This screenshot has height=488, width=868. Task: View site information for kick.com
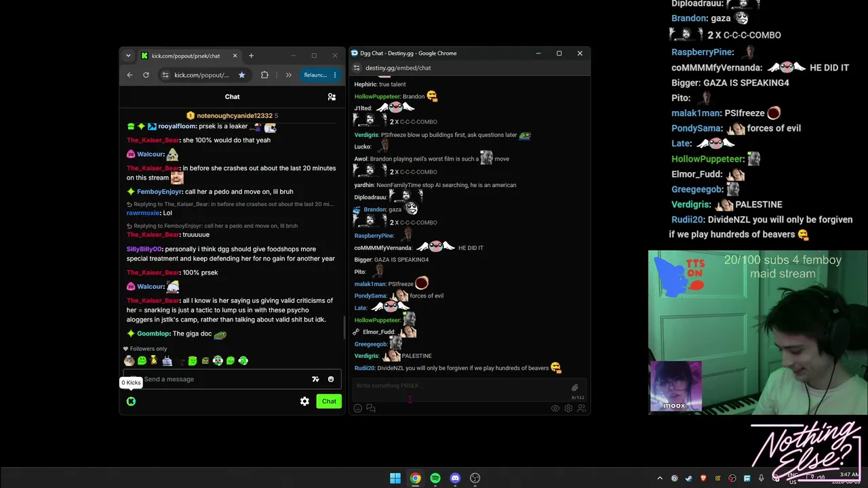(165, 75)
